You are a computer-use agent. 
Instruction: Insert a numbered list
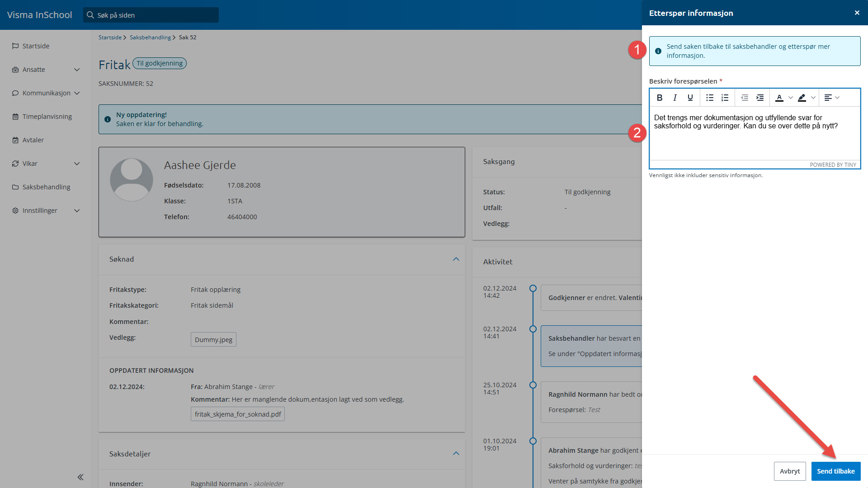click(725, 98)
